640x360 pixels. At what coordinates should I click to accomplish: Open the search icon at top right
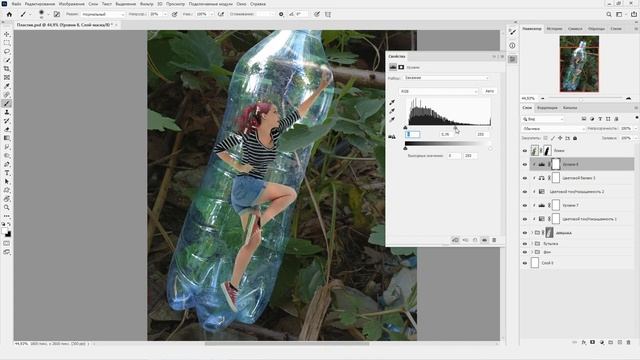(609, 14)
